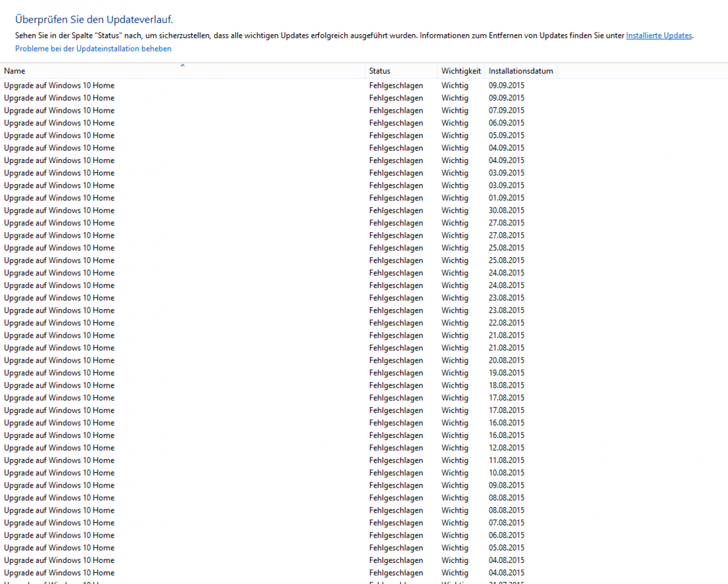The height and width of the screenshot is (584, 728).
Task: Sort by the Status column header
Action: (401, 71)
